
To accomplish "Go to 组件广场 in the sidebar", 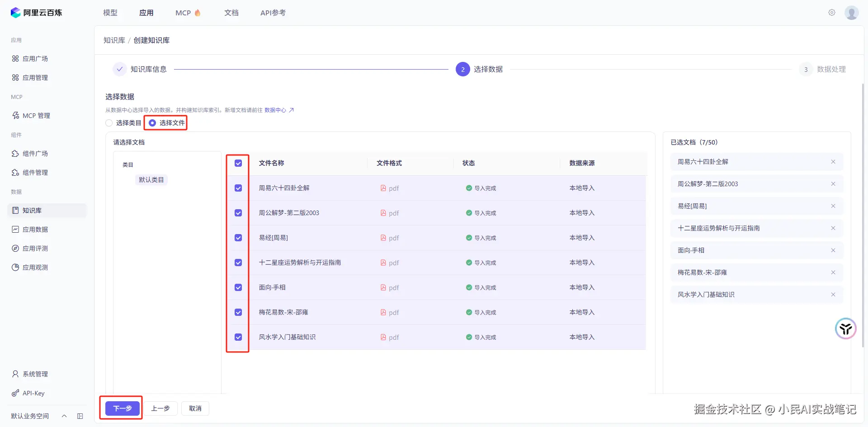I will [35, 154].
